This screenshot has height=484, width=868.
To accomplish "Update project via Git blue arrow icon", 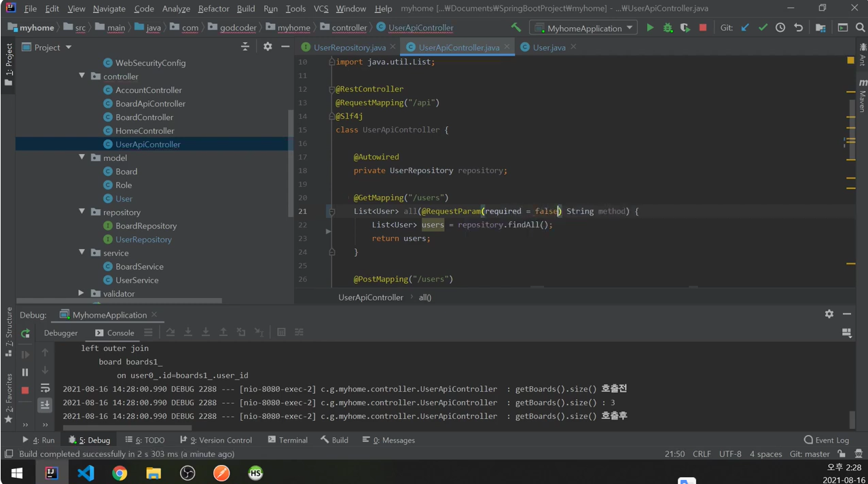I will click(745, 28).
